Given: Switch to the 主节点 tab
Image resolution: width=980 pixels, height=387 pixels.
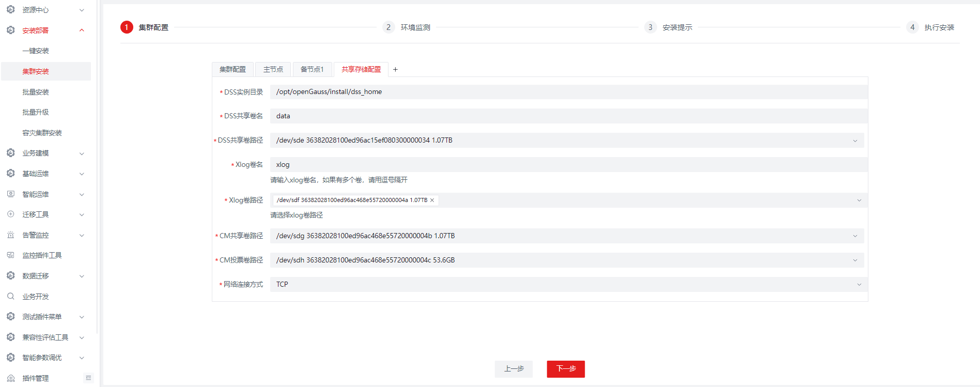Looking at the screenshot, I should (x=273, y=70).
